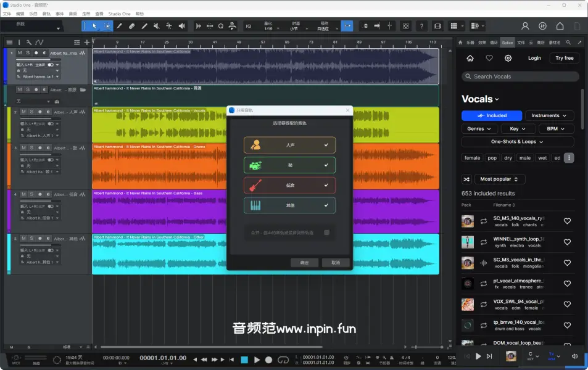Toggle 低音 (bass) stem selection
588x370 pixels.
click(289, 185)
